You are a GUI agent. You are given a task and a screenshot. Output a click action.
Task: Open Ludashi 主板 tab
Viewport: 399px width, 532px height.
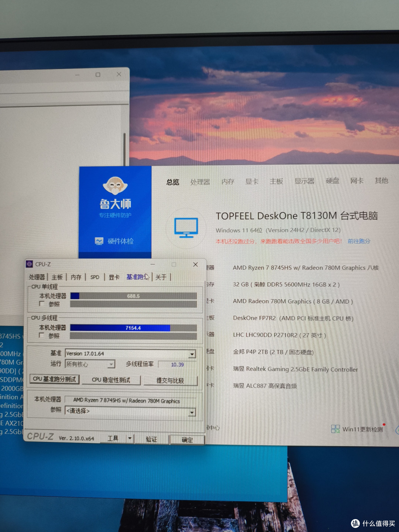pos(276,181)
